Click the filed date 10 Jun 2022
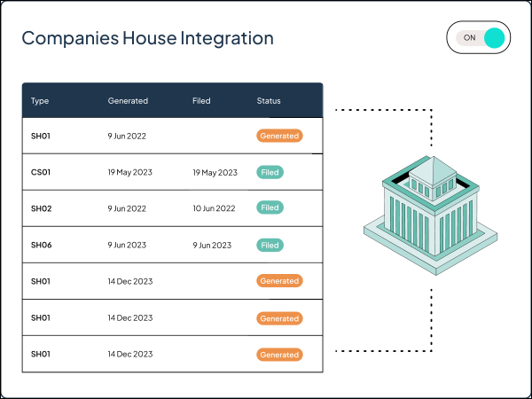Viewport: 532px width, 399px height. coord(214,208)
